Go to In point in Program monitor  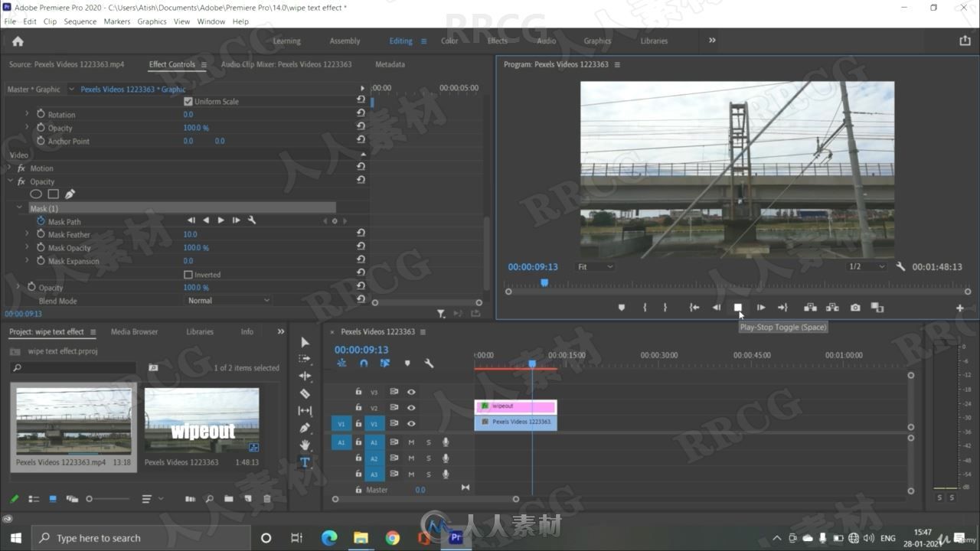(694, 308)
